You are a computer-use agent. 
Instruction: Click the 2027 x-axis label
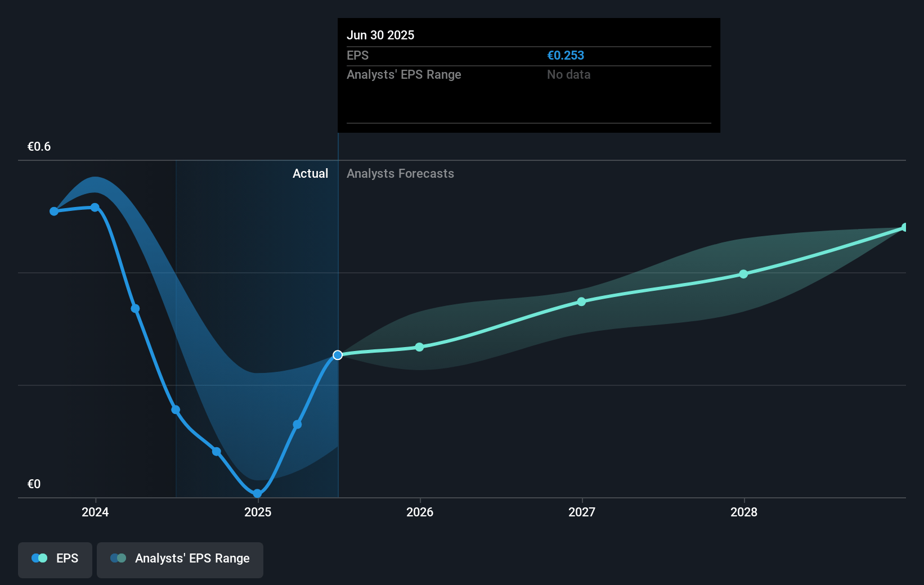coord(582,512)
